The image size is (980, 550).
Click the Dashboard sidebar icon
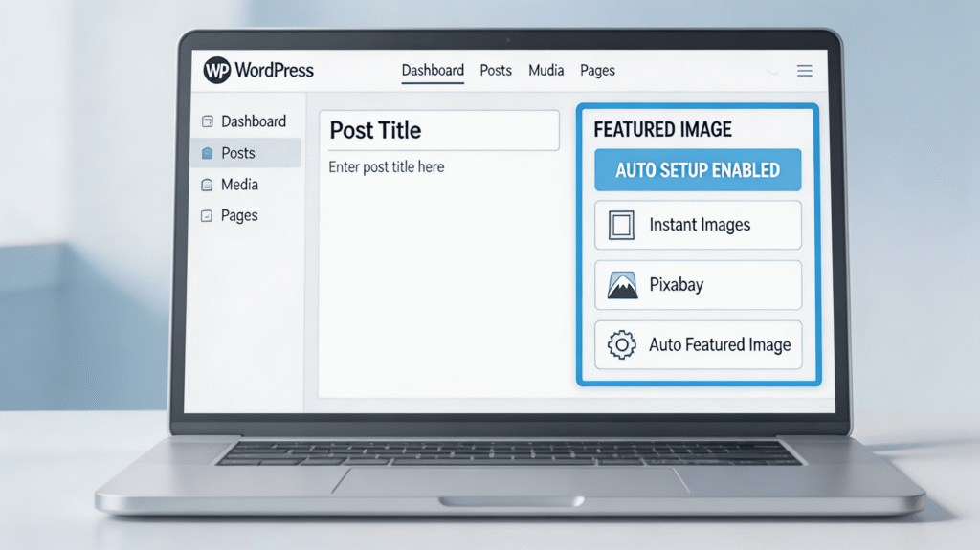(x=208, y=121)
